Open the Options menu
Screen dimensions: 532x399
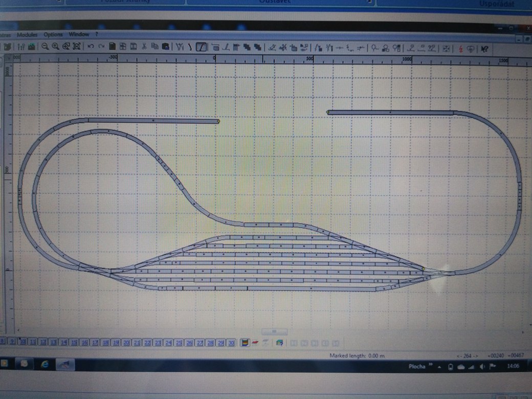pos(53,34)
